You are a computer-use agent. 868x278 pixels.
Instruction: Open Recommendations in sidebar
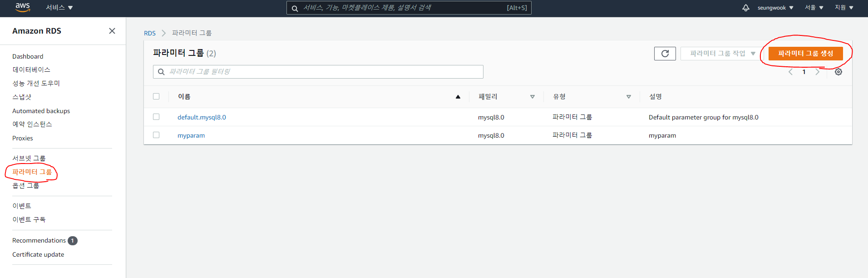39,240
